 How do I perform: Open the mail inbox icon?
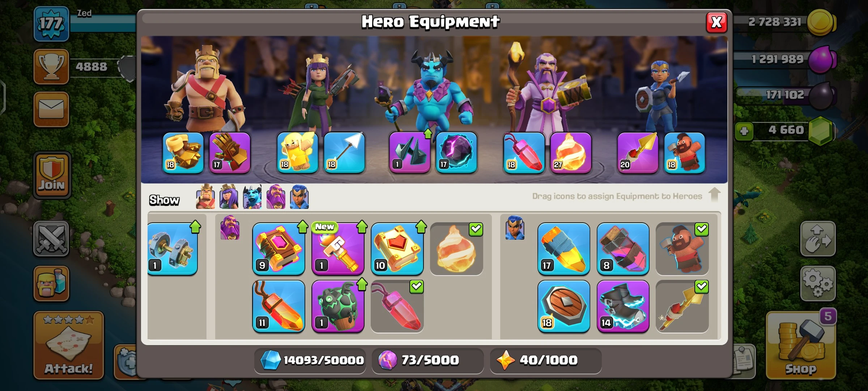pyautogui.click(x=51, y=109)
